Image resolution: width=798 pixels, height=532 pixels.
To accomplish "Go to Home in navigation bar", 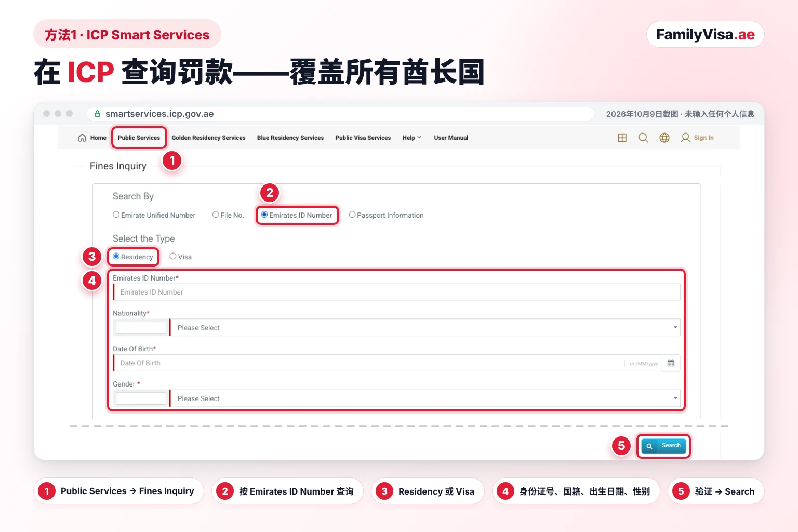I will click(98, 138).
